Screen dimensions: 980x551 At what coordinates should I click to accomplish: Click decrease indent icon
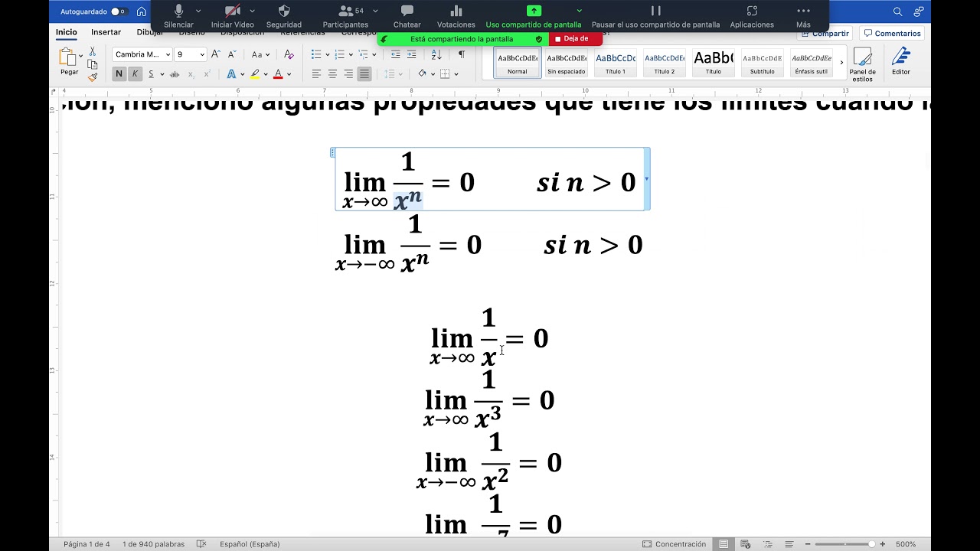(395, 54)
